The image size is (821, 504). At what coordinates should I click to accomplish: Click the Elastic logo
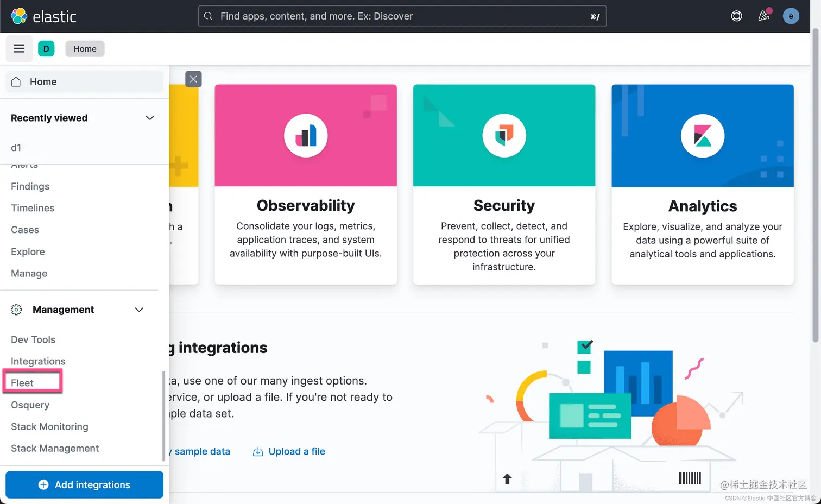43,16
